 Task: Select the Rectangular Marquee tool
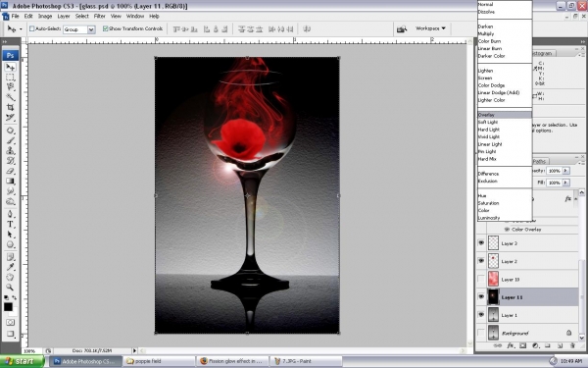(10, 78)
